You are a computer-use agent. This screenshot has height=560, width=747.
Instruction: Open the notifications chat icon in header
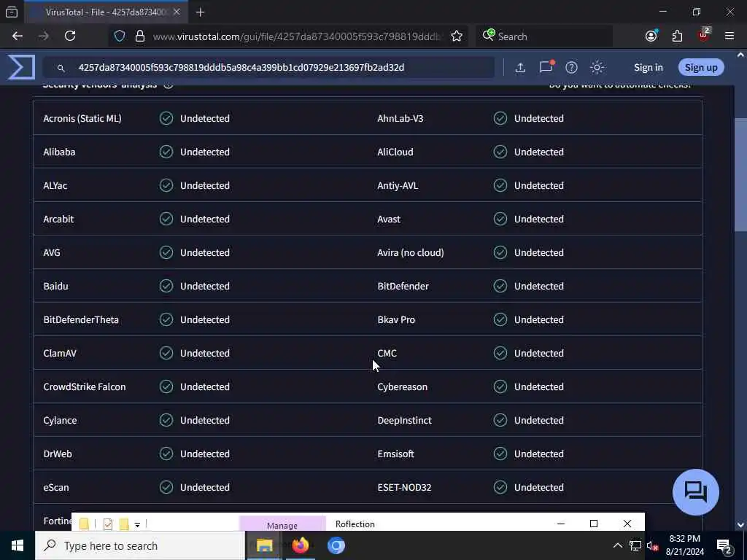click(x=546, y=67)
